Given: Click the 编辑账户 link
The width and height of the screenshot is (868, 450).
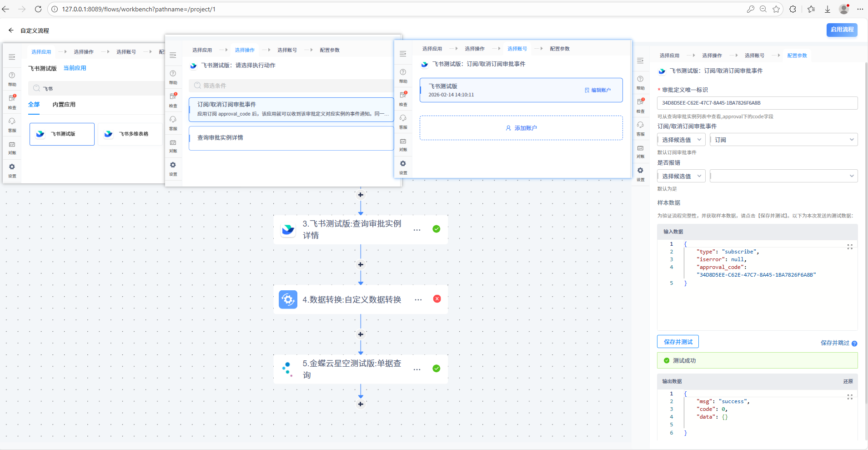Looking at the screenshot, I should point(598,90).
